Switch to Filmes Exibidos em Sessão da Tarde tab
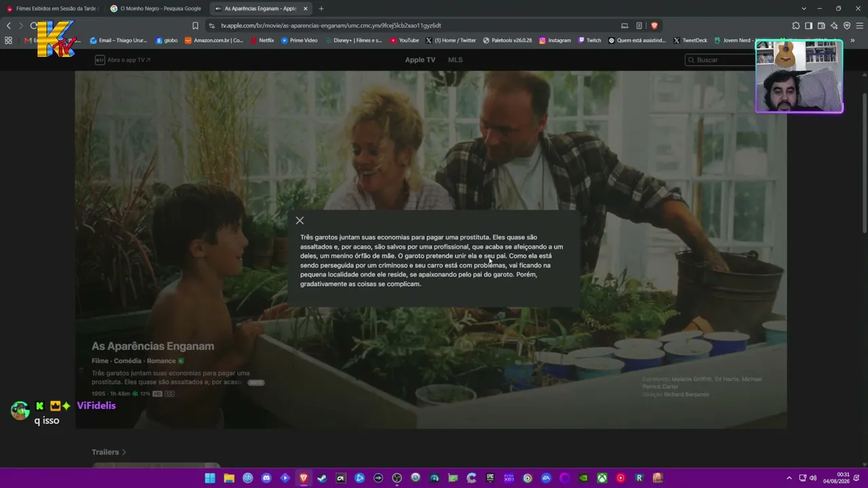Screen dimensions: 868x488 point(52,9)
